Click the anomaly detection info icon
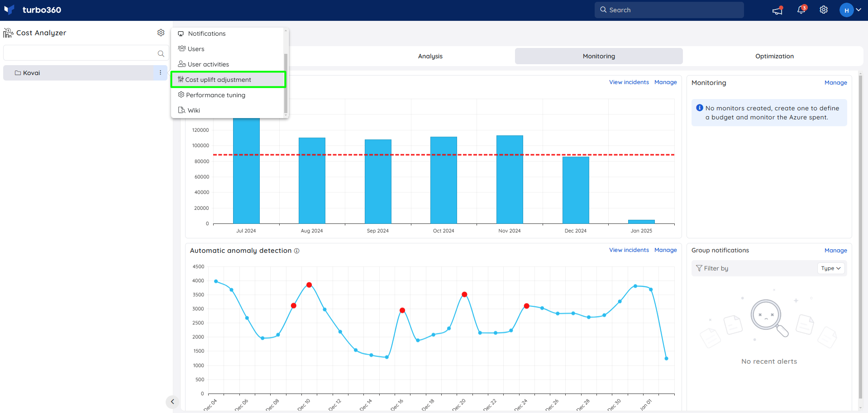 tap(297, 251)
